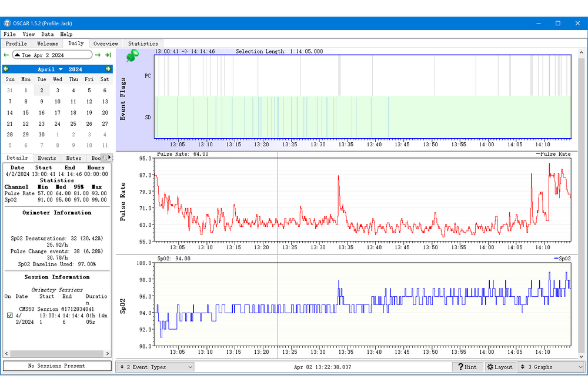Image resolution: width=588 pixels, height=392 pixels.
Task: Go to the next day with the right green arrow
Action: (x=98, y=55)
